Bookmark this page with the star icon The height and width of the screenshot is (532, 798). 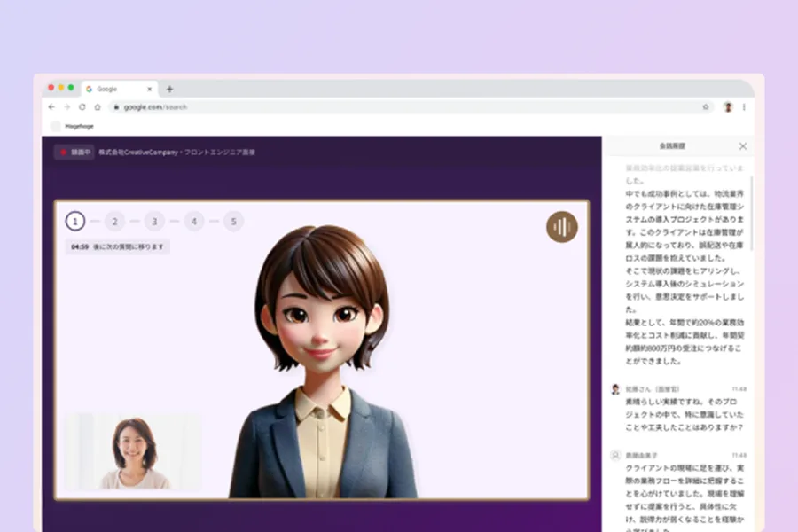(706, 107)
